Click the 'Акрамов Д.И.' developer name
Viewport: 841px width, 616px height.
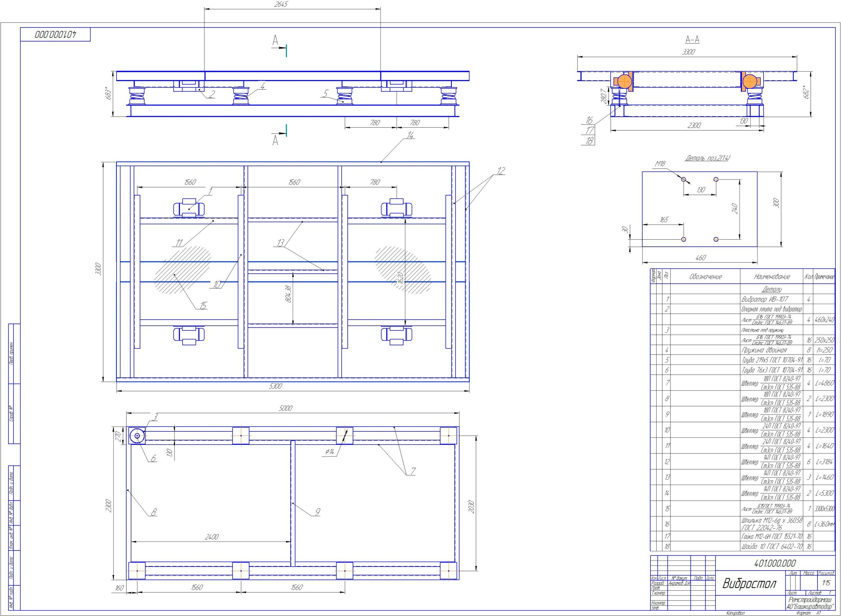[x=679, y=584]
